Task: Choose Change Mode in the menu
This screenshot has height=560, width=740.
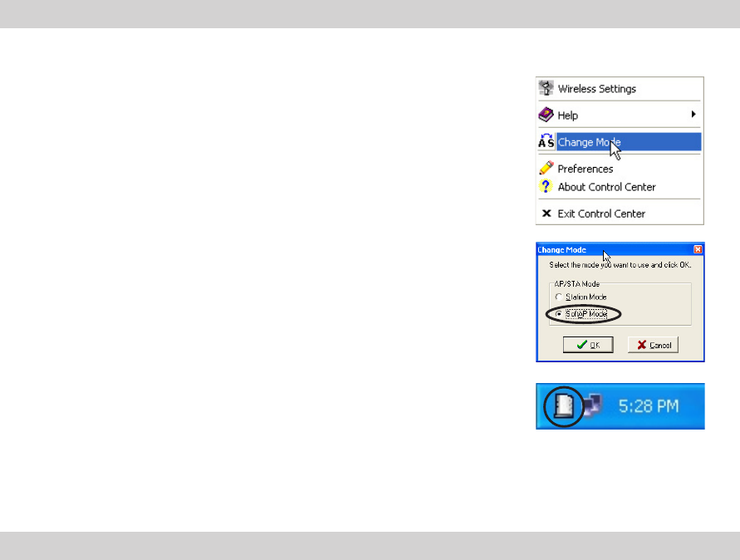Action: coord(620,141)
